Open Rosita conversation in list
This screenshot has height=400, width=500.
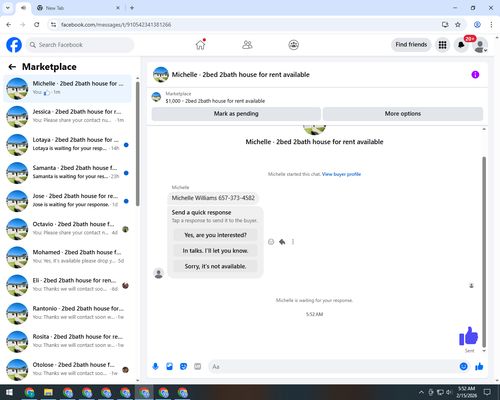(67, 341)
